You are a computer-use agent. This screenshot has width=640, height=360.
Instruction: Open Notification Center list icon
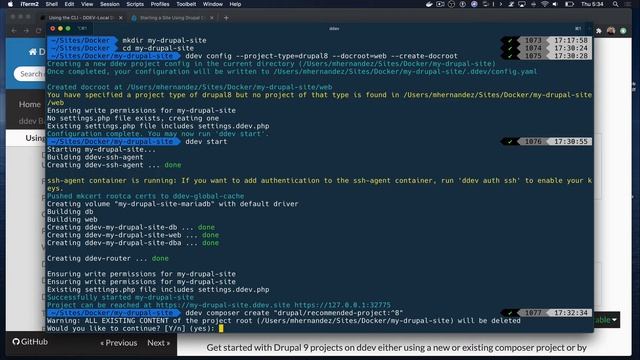[x=628, y=4]
